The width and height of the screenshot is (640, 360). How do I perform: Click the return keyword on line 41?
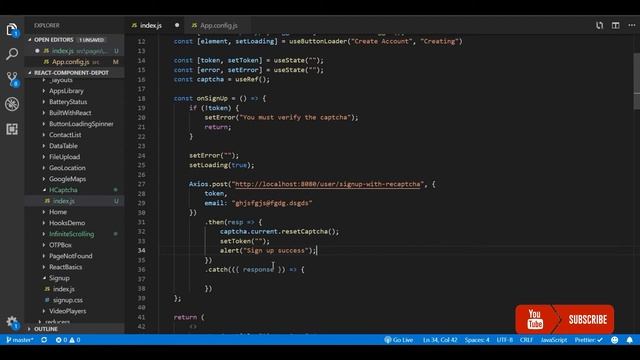[x=185, y=317]
